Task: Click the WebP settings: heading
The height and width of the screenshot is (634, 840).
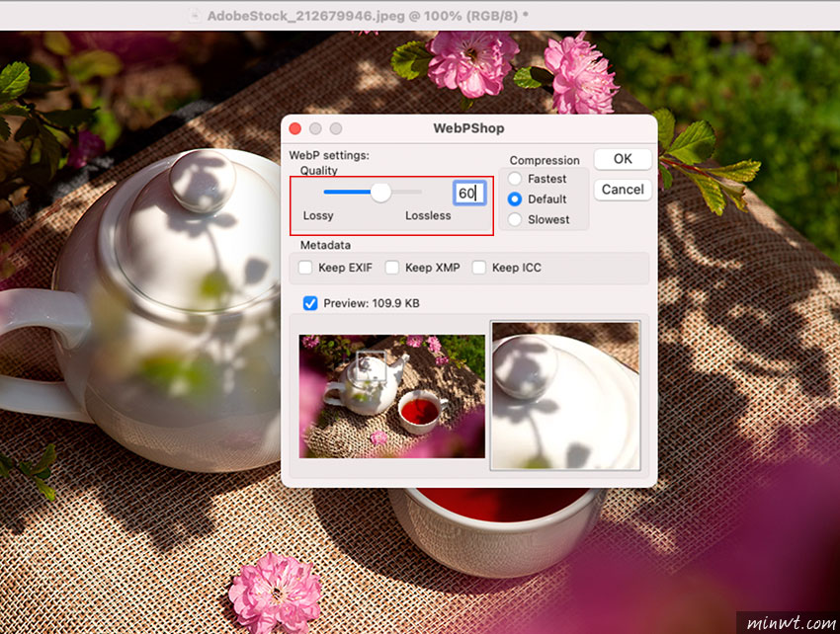Action: pyautogui.click(x=329, y=155)
